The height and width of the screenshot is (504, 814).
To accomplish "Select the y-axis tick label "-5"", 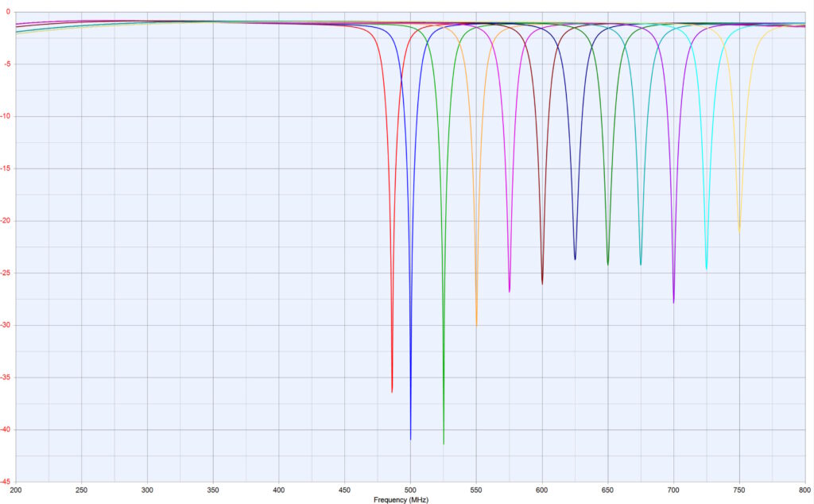I will [6, 64].
